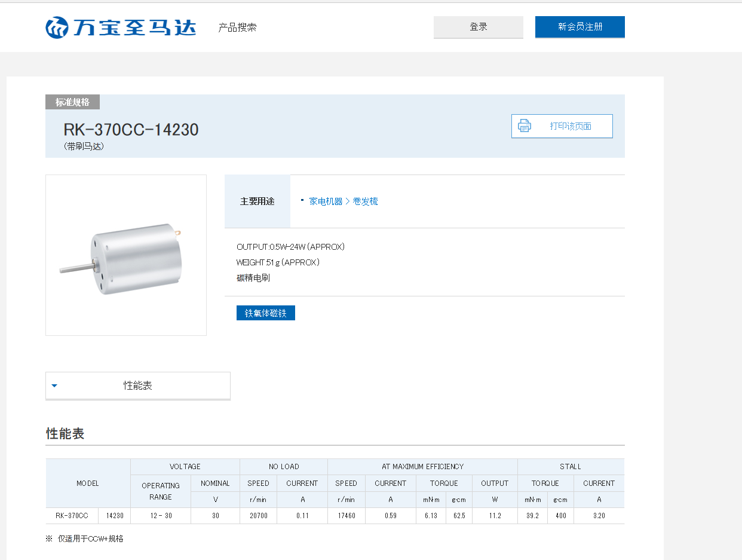The image size is (742, 560).
Task: Click the NOMINAL header cell
Action: pyautogui.click(x=215, y=484)
